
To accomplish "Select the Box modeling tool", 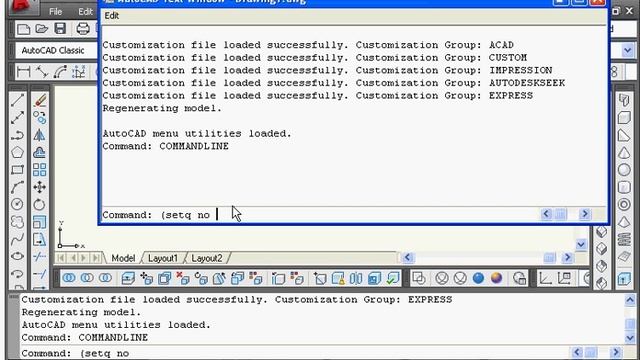I will pyautogui.click(x=624, y=118).
